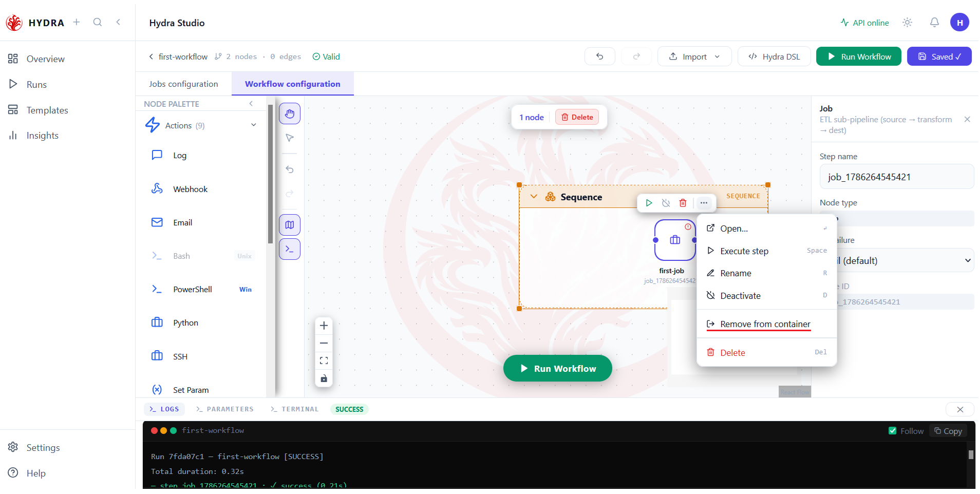Choose Rename in context menu
Viewport: 980px width, 494px height.
767,273
